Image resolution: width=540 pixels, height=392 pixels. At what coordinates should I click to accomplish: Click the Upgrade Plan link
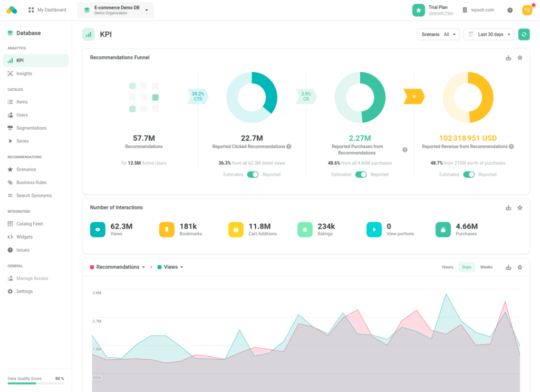(x=441, y=13)
